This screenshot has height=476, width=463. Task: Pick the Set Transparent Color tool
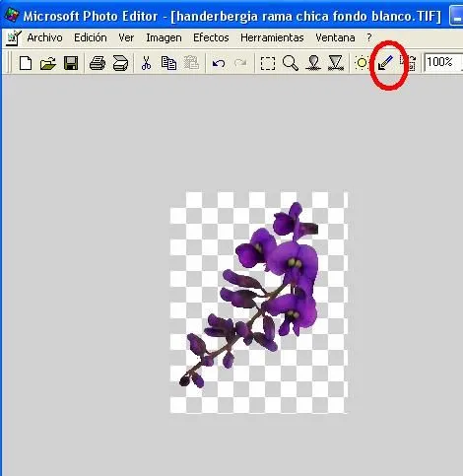[385, 63]
